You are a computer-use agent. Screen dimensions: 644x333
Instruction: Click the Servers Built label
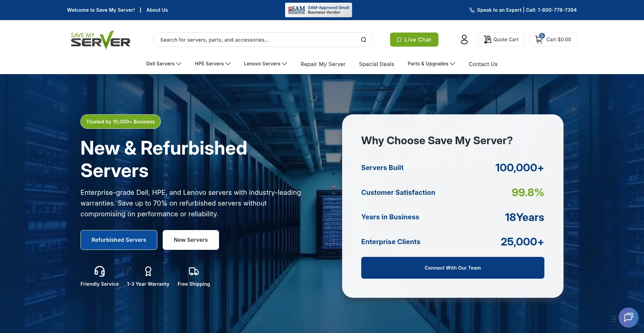[x=382, y=168]
